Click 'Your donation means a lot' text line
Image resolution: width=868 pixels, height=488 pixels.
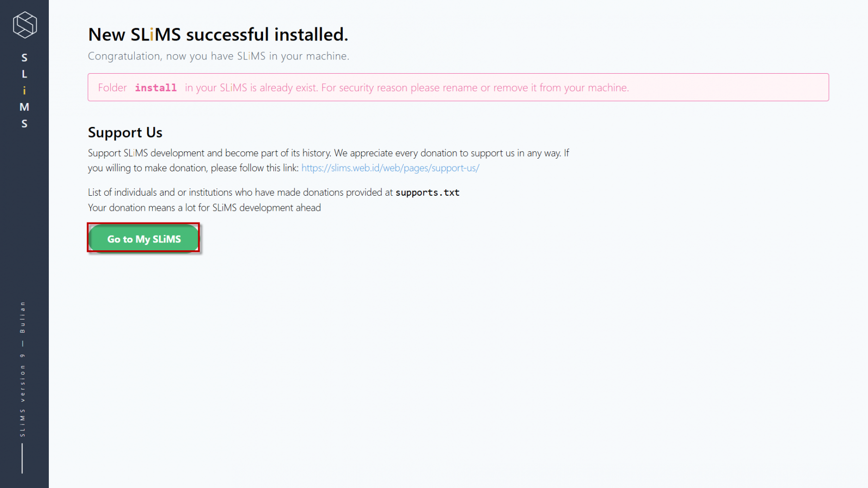coord(204,208)
